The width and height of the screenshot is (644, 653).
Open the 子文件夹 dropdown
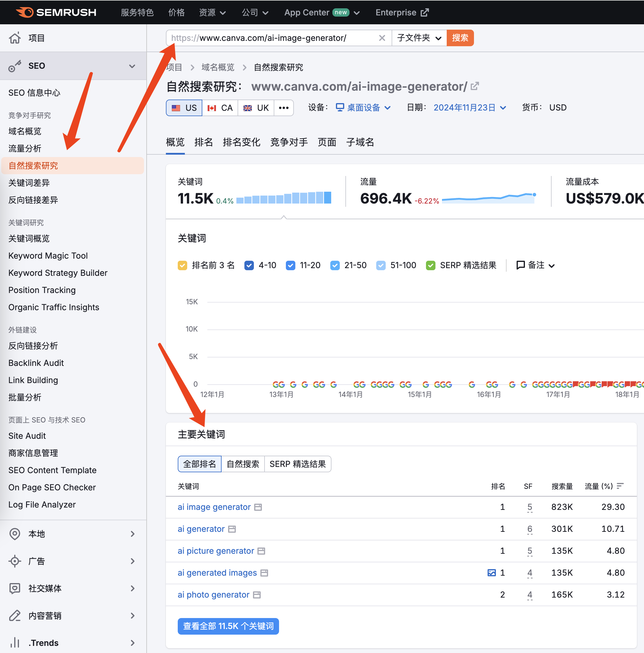click(x=419, y=38)
